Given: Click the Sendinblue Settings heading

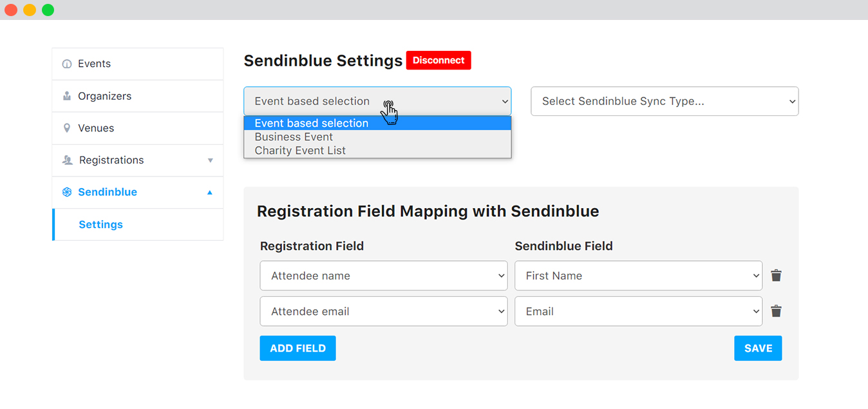Looking at the screenshot, I should point(323,61).
